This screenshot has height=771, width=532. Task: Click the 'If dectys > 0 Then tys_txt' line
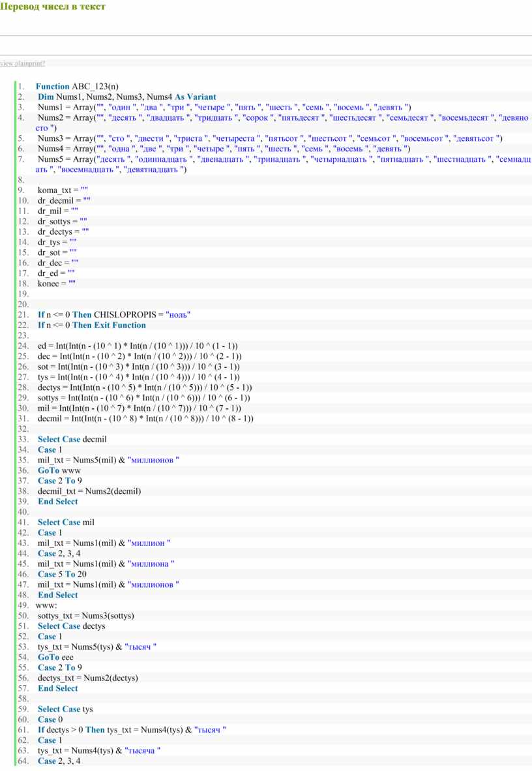tap(132, 730)
